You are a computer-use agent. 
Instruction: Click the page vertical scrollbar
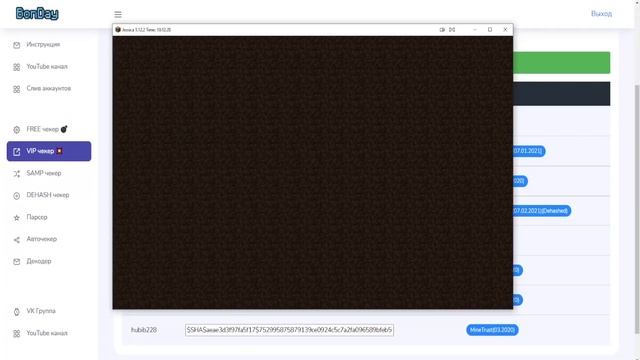tap(637, 208)
